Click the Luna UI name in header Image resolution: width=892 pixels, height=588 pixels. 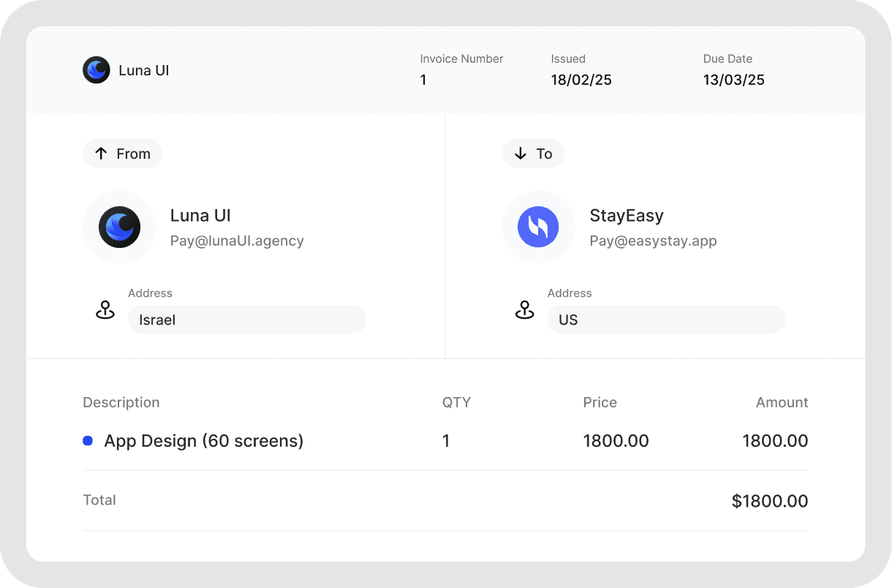coord(144,71)
